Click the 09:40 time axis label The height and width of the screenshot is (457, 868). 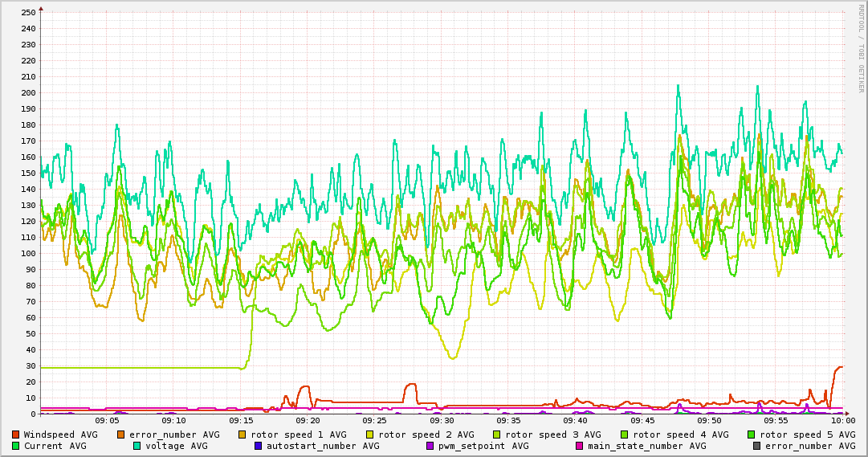(x=576, y=421)
